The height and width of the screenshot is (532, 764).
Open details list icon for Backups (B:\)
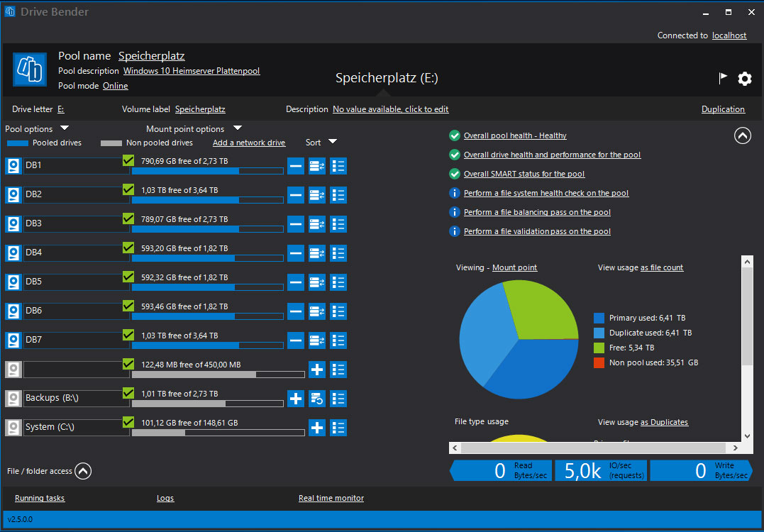338,399
